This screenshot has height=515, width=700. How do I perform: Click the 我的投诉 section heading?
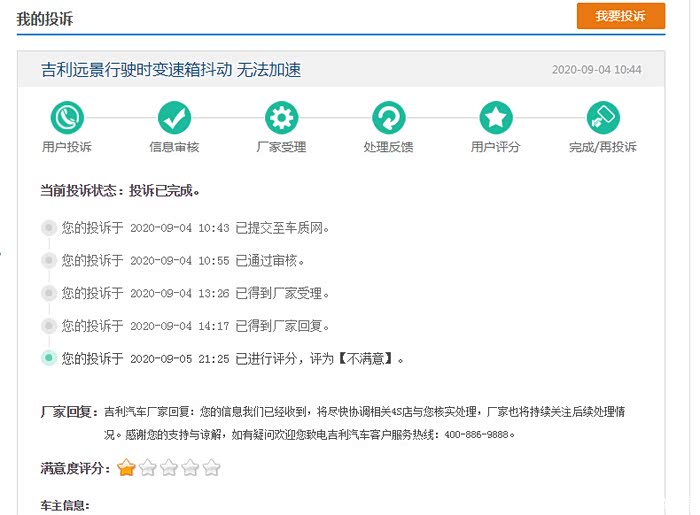pyautogui.click(x=45, y=19)
